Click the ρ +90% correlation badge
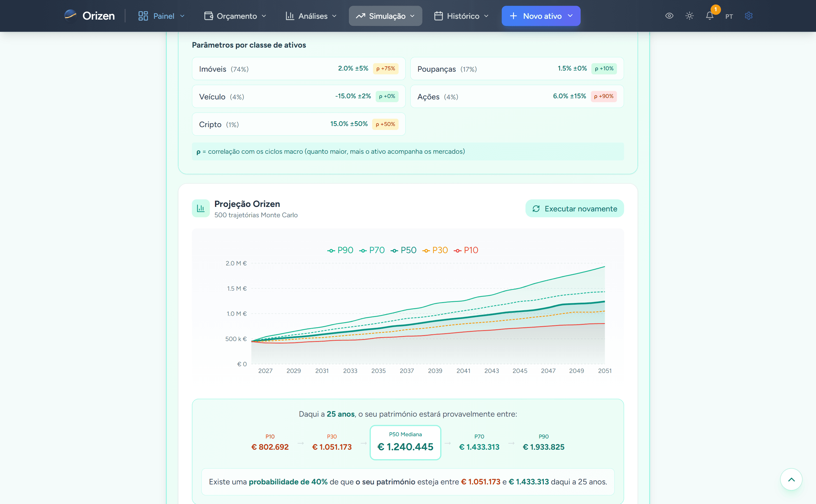Screen dimensions: 816x504 click(x=604, y=96)
